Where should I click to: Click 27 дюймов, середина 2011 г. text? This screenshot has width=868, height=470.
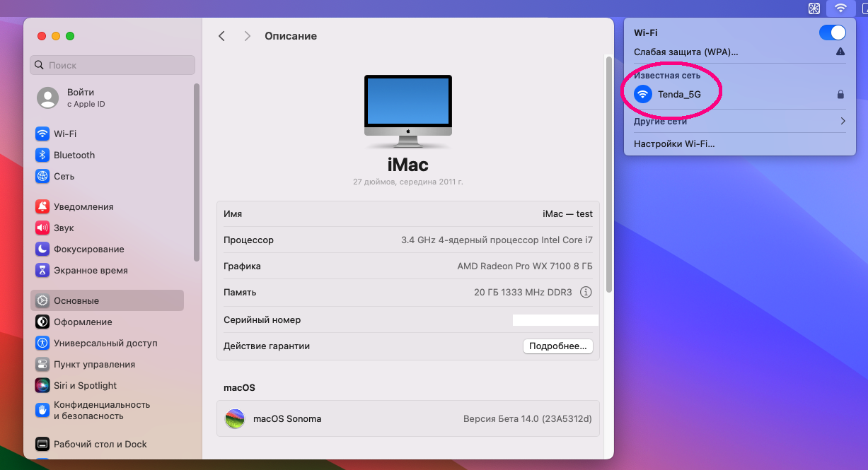[408, 182]
